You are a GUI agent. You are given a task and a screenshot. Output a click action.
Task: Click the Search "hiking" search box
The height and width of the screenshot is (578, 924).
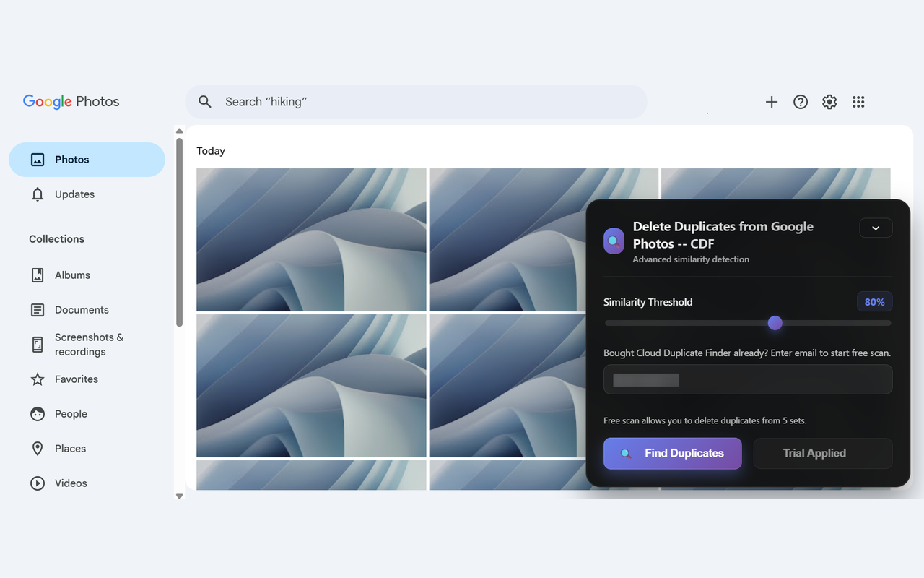(x=417, y=102)
